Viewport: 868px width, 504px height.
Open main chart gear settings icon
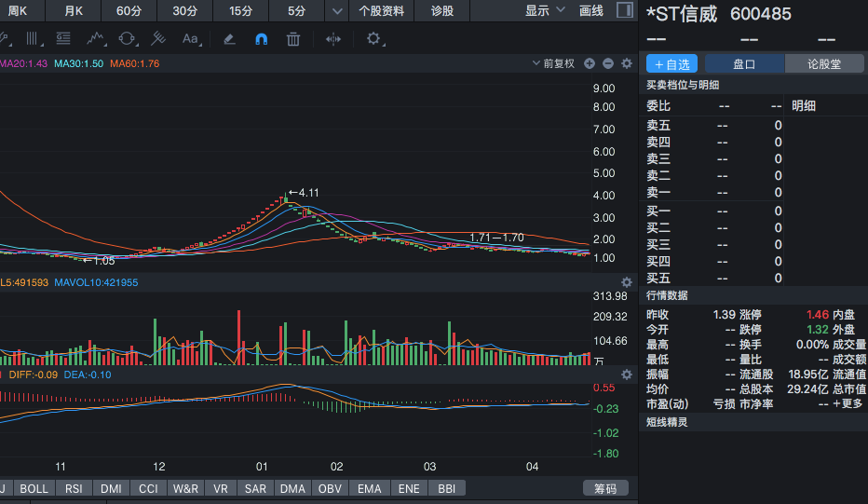(627, 63)
